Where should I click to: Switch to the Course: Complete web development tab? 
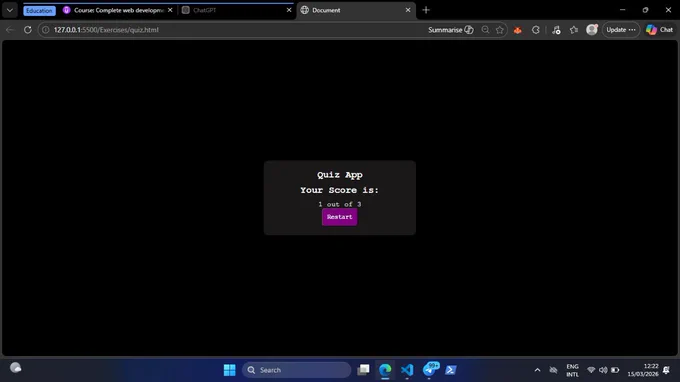118,10
